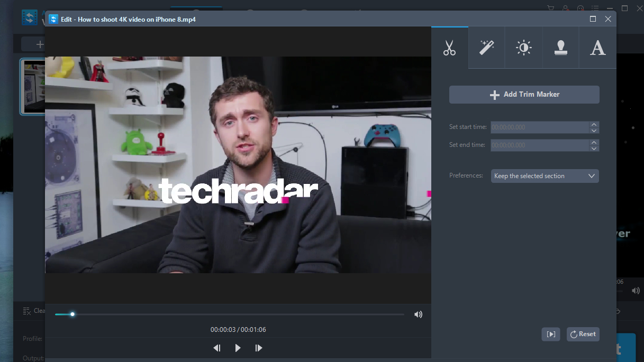Increase the end time with up arrow
644x362 pixels.
coord(594,142)
